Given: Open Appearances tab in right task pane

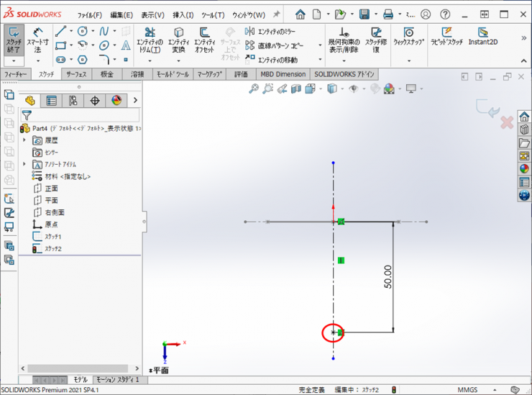Looking at the screenshot, I should (x=524, y=169).
